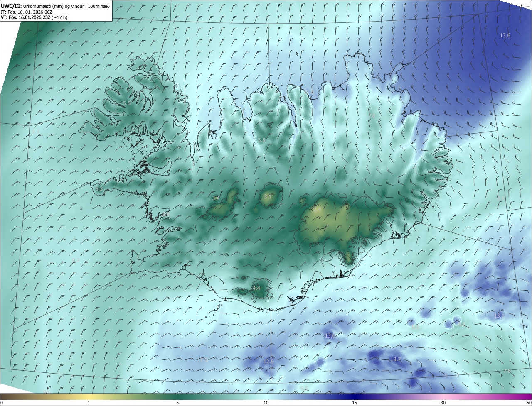Click the 1 label on the color scale
This screenshot has height=406, width=532.
[x=89, y=403]
